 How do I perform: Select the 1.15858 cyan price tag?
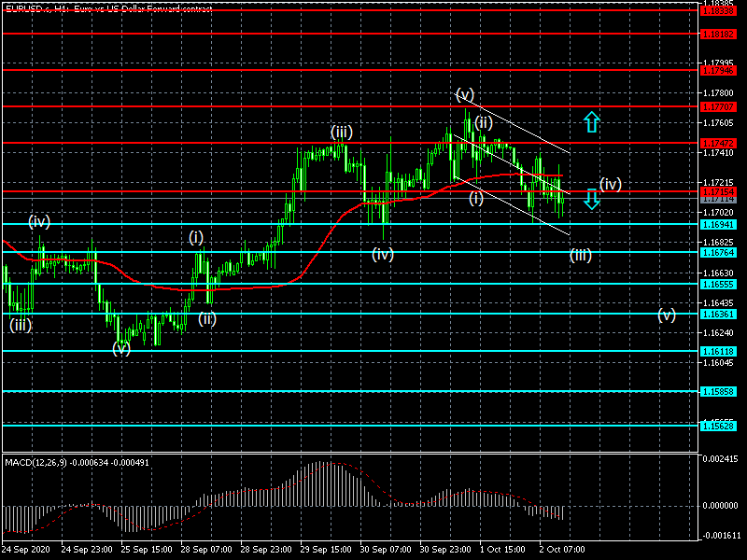718,391
